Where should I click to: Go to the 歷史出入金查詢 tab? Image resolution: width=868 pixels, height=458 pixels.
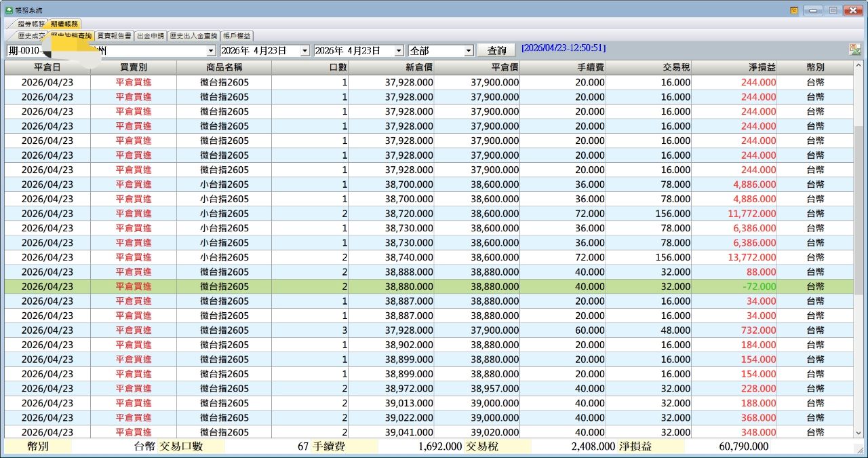193,36
